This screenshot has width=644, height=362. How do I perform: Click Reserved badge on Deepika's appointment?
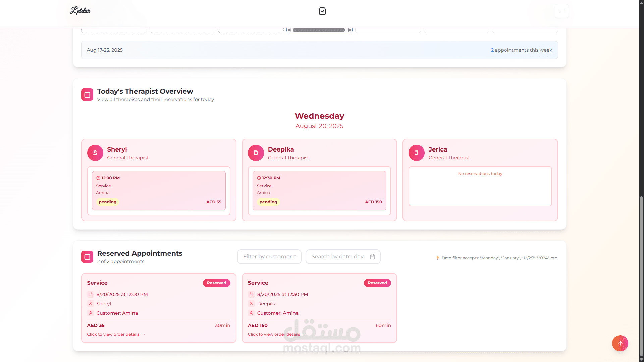(x=377, y=283)
